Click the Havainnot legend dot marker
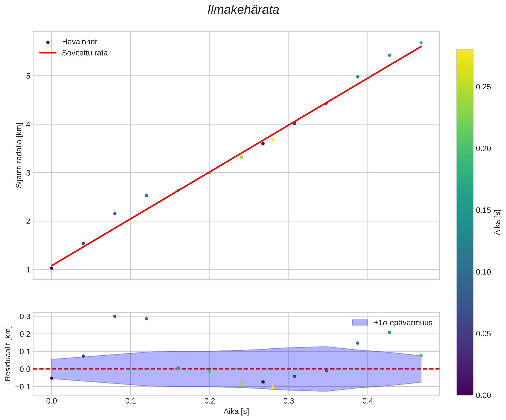Image resolution: width=506 pixels, height=420 pixels. pyautogui.click(x=48, y=42)
